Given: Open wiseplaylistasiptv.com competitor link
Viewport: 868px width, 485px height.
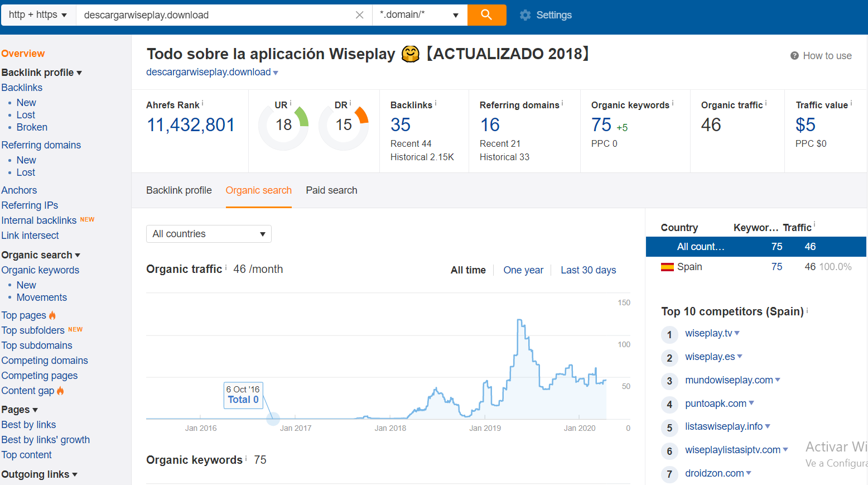Looking at the screenshot, I should tap(732, 450).
